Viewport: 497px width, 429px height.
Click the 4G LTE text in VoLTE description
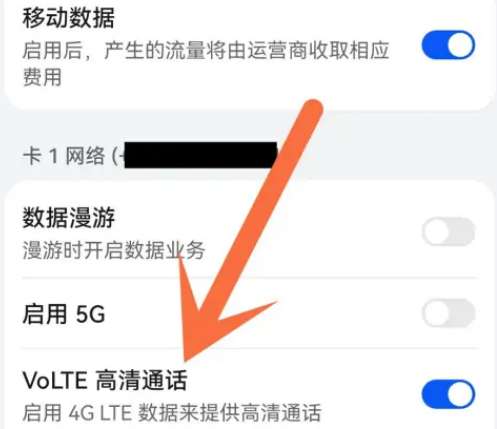coord(100,413)
